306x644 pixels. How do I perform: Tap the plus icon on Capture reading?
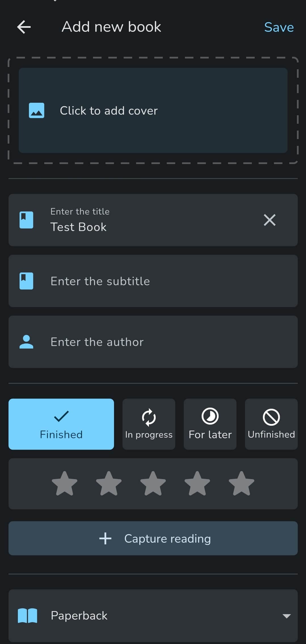pos(105,538)
